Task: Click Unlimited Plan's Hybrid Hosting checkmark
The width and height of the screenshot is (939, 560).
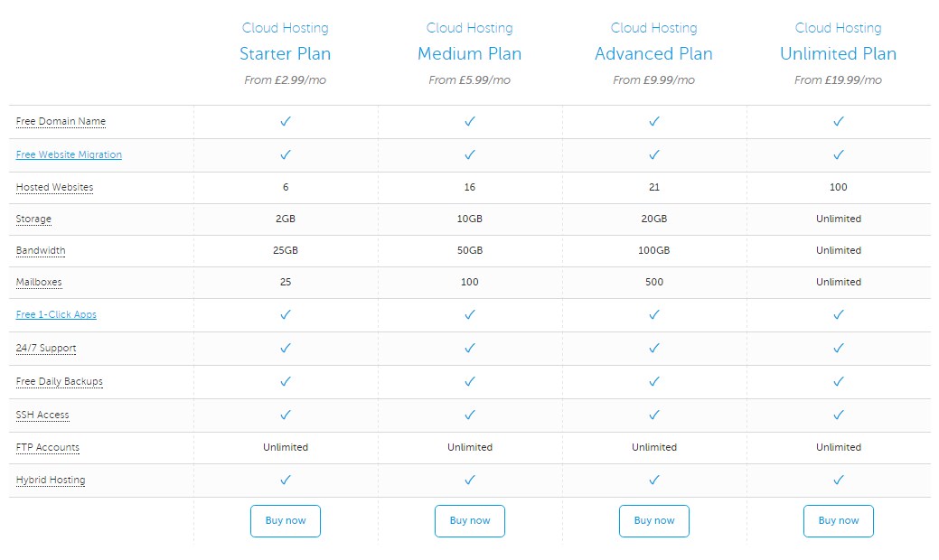Action: pyautogui.click(x=839, y=480)
